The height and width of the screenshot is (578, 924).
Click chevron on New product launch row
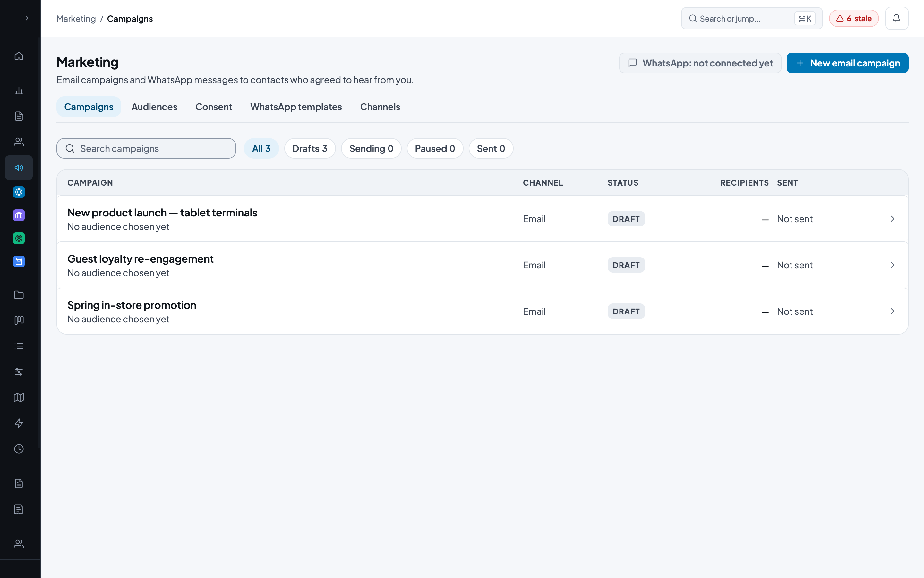tap(892, 219)
